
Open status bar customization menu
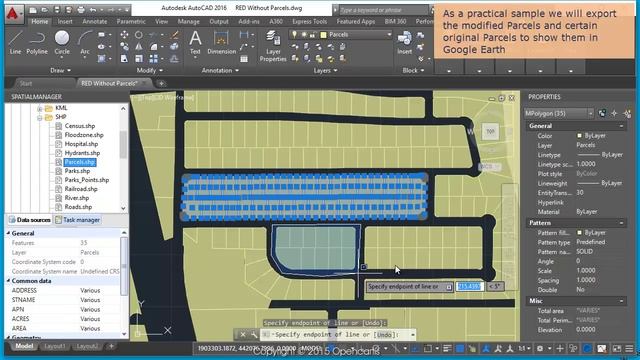[629, 349]
